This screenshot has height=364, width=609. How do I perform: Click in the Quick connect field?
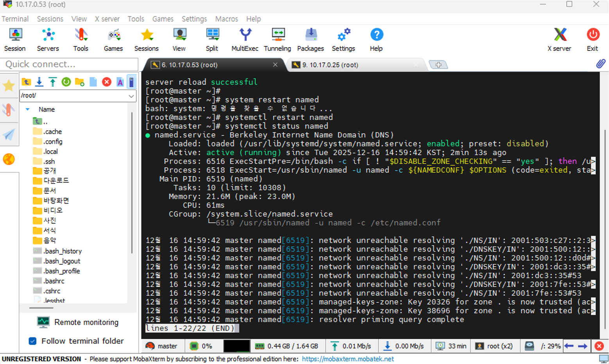pyautogui.click(x=69, y=64)
